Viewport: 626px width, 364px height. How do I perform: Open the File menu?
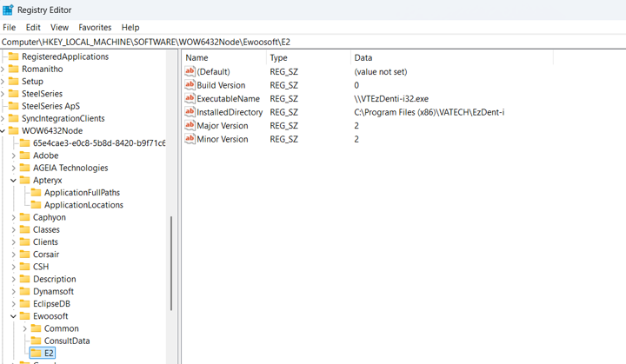[x=10, y=28]
